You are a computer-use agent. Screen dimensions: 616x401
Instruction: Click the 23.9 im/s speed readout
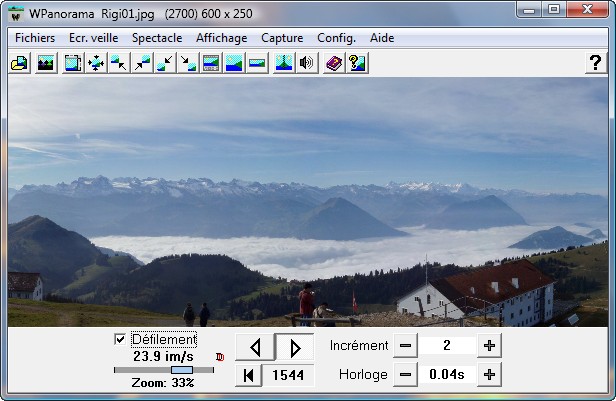pyautogui.click(x=163, y=356)
